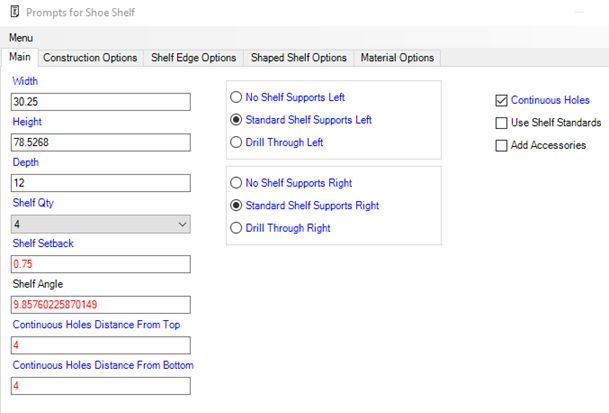Switch to the Construction Options tab
The width and height of the screenshot is (609, 413).
point(90,58)
